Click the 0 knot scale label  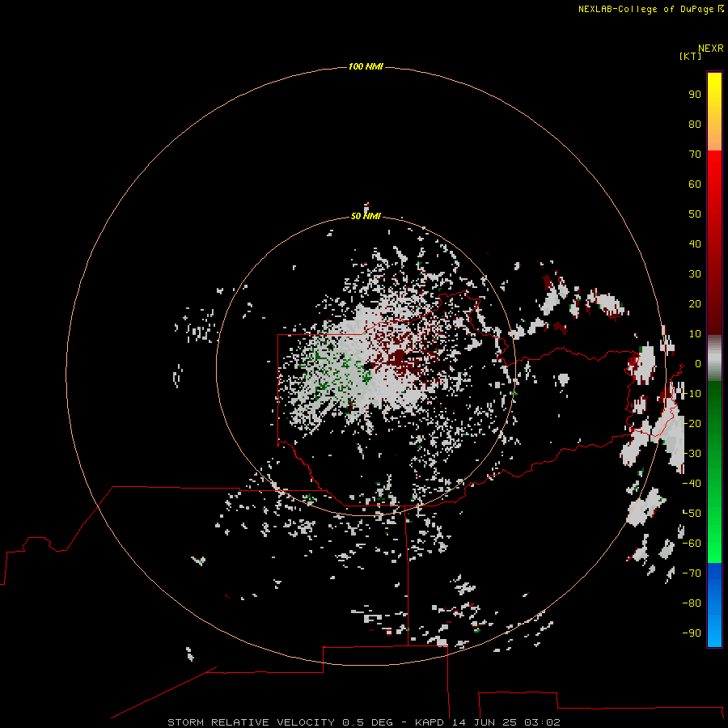click(697, 363)
